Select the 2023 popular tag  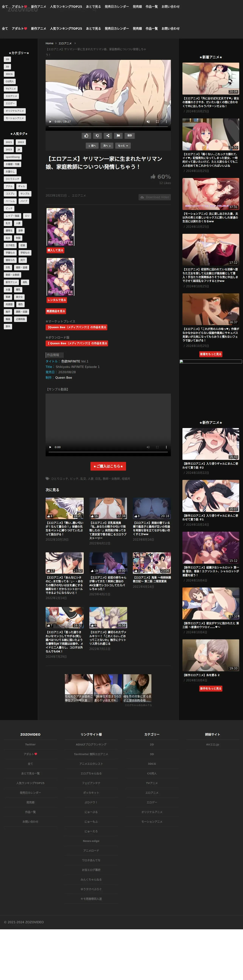point(9,149)
